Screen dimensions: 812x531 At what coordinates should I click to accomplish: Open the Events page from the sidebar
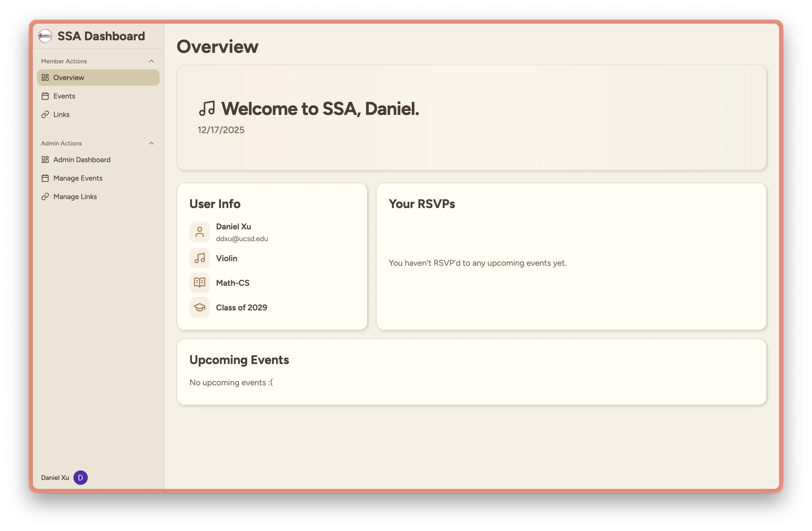pyautogui.click(x=64, y=96)
